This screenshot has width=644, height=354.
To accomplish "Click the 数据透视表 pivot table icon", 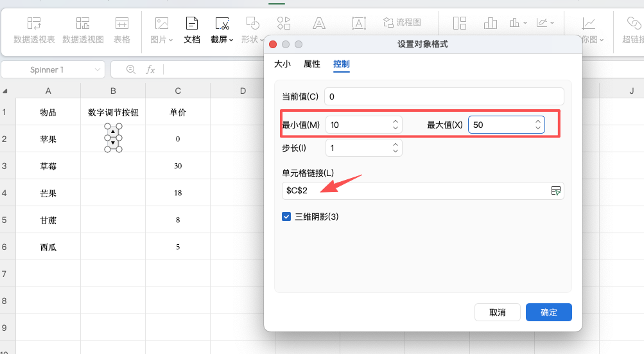I will click(34, 24).
